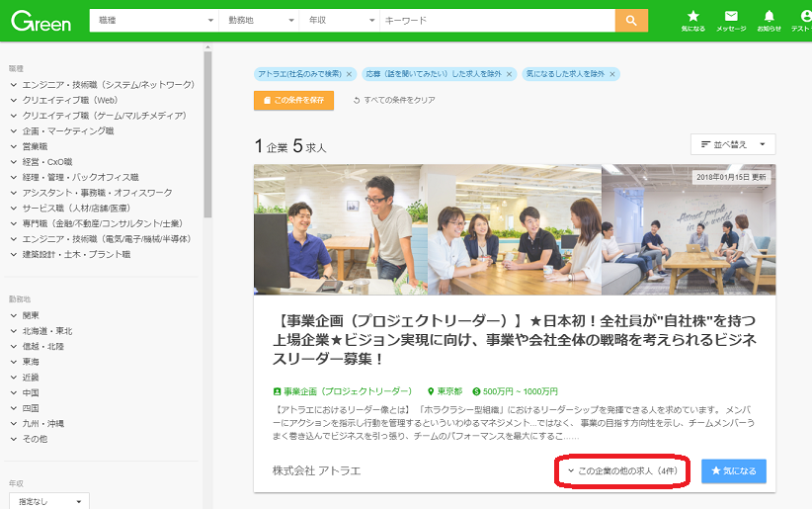
Task: Open the 並べ替え sort dropdown
Action: (x=733, y=144)
